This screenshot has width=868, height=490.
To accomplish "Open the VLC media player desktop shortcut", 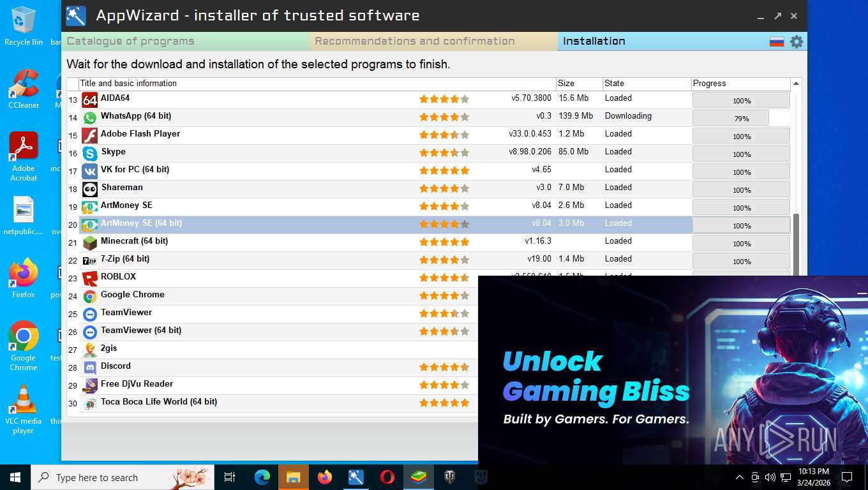I will click(24, 410).
